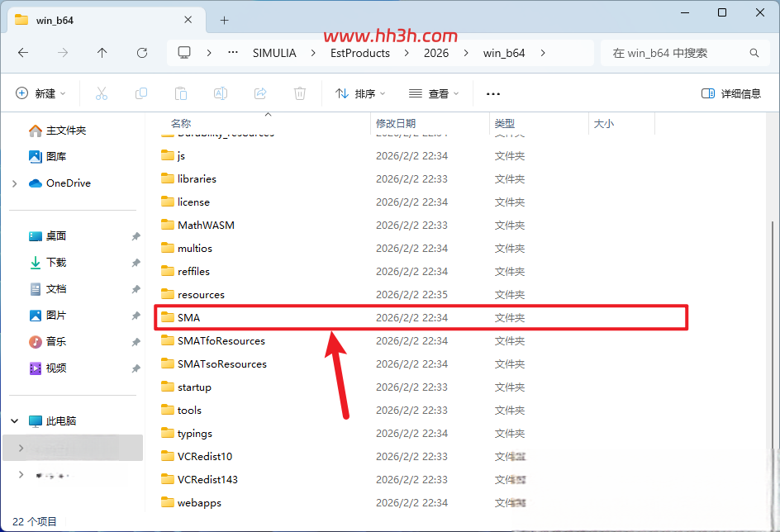The image size is (780, 532).
Task: Open 音乐 quick access item
Action: click(48, 341)
